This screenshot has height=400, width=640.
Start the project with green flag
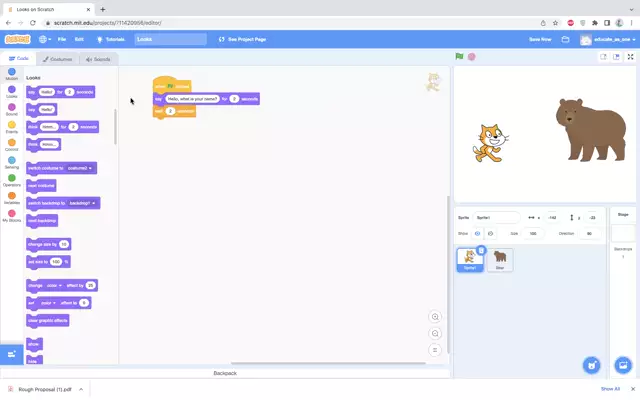point(460,56)
